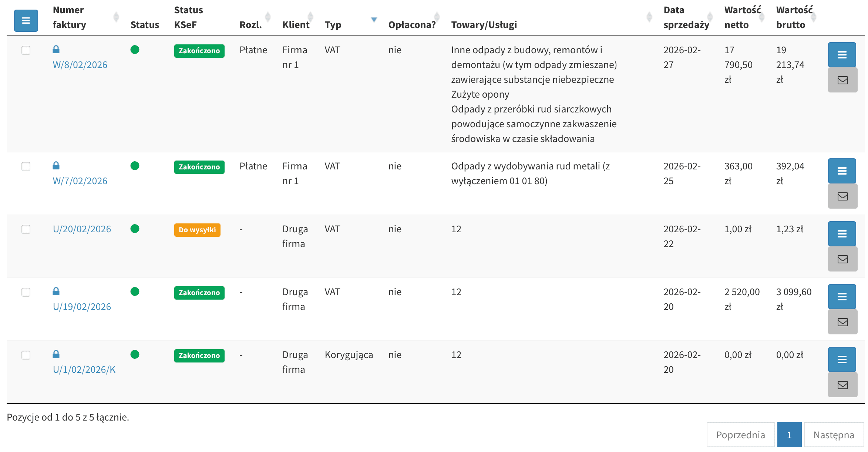Check the box next to U/19/02/2026
The width and height of the screenshot is (868, 452).
(x=26, y=293)
